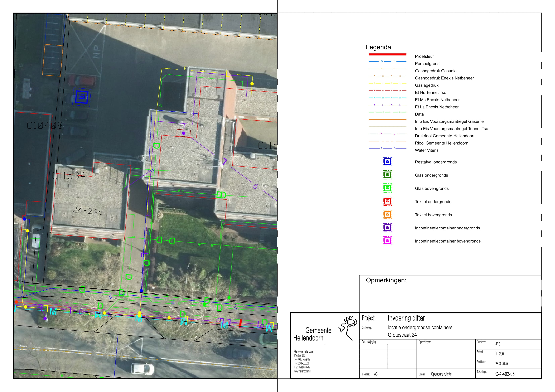The height and width of the screenshot is (392, 555).
Task: Click parcel label C11534
Action: coord(69,176)
